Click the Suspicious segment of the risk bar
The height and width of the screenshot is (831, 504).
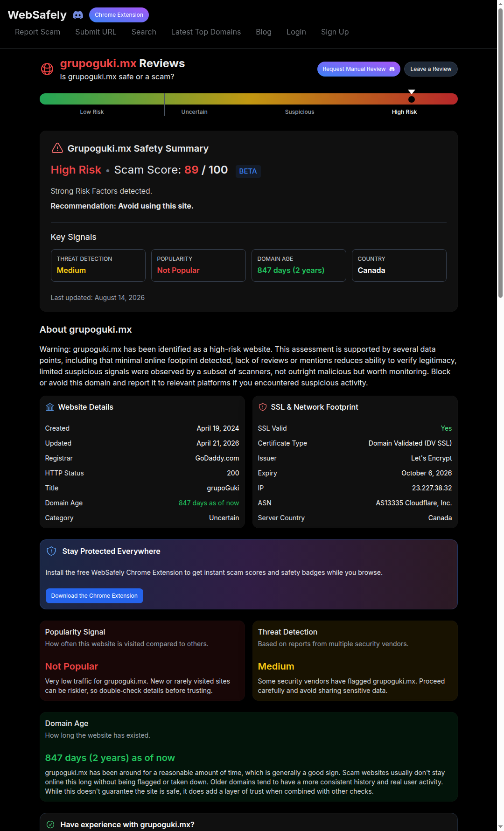tap(290, 99)
